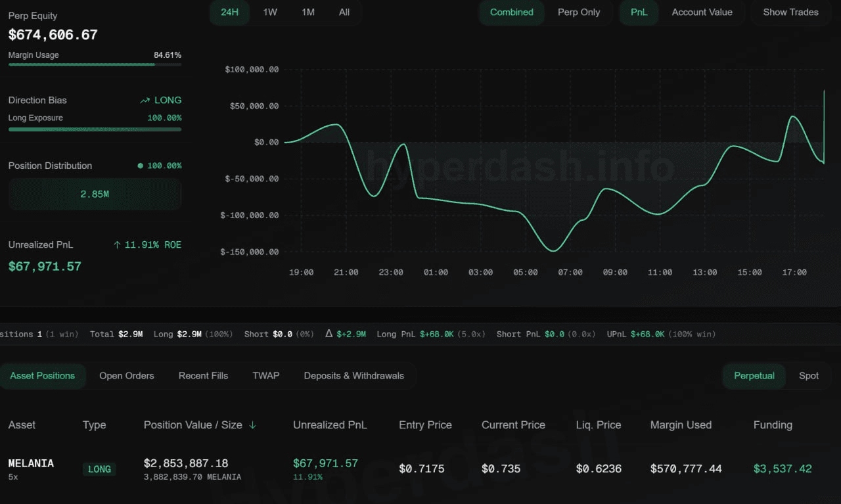The height and width of the screenshot is (504, 841).
Task: Sort by Position Value / Size arrow
Action: [x=252, y=425]
